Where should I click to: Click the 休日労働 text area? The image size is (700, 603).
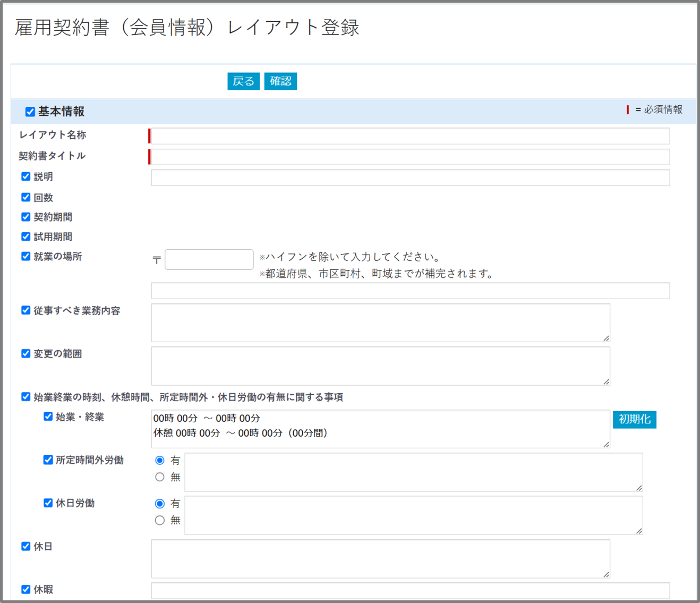[414, 515]
